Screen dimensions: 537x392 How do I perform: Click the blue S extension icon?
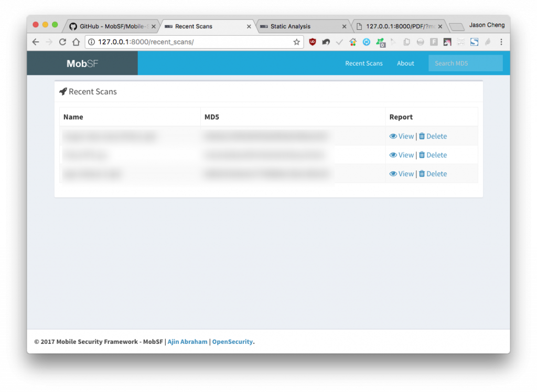[x=474, y=42]
